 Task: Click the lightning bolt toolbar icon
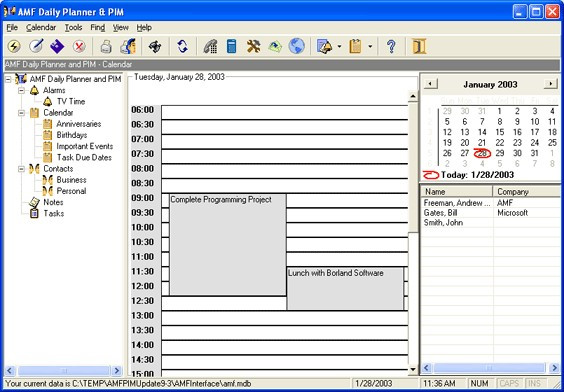[x=14, y=46]
